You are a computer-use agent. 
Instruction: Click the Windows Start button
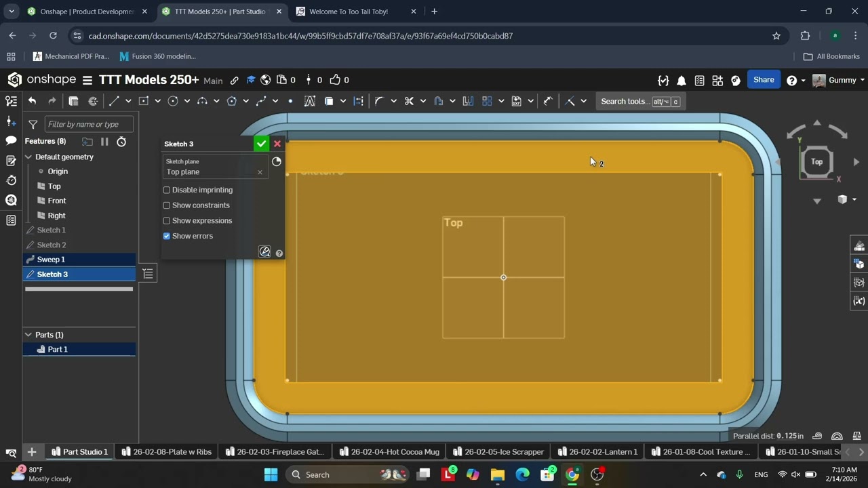271,474
